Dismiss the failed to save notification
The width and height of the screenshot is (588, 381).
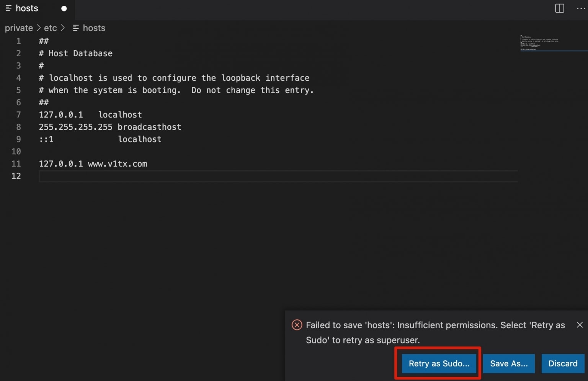coord(580,325)
